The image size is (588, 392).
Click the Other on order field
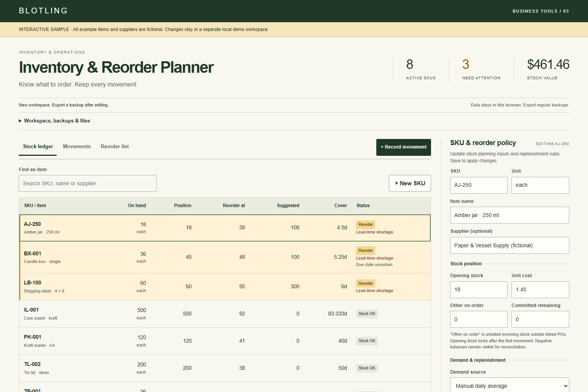point(479,319)
